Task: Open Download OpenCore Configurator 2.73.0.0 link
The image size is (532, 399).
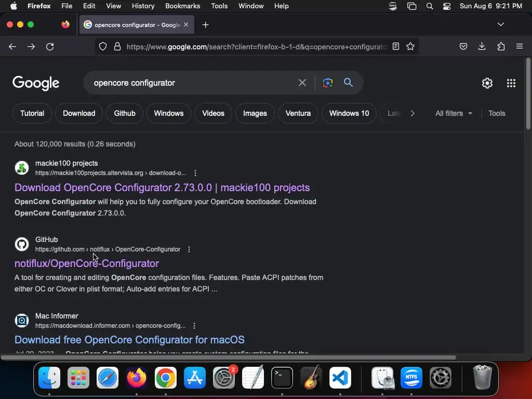Action: click(162, 188)
